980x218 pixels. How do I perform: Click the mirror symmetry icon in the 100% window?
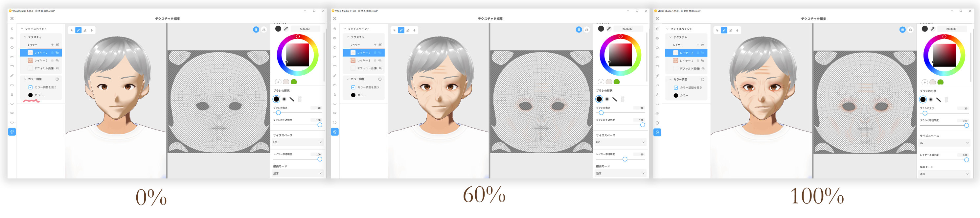pyautogui.click(x=910, y=30)
